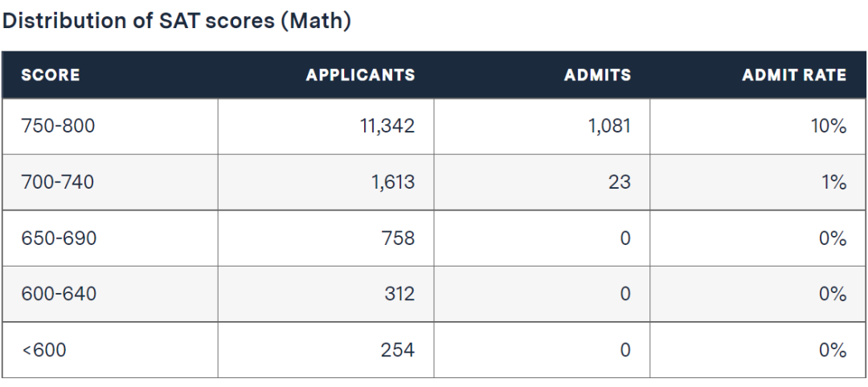The height and width of the screenshot is (387, 868).
Task: Select the 10% admit rate cell
Action: tap(829, 126)
